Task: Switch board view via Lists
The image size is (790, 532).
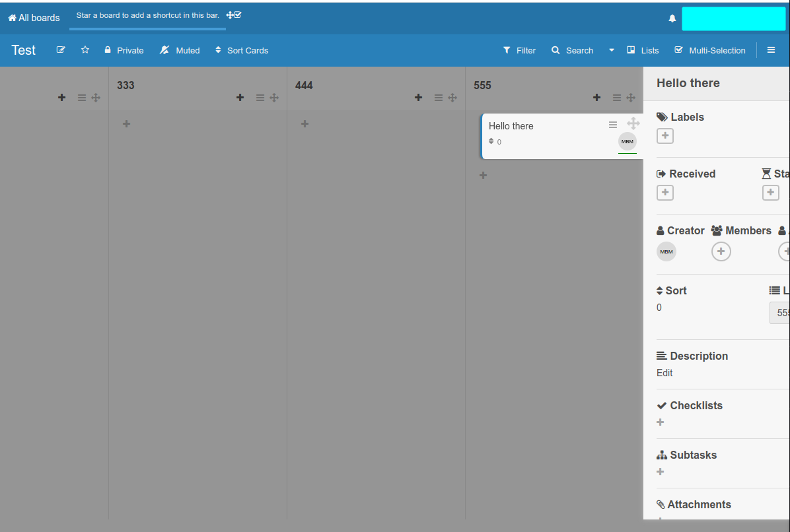Action: click(643, 50)
